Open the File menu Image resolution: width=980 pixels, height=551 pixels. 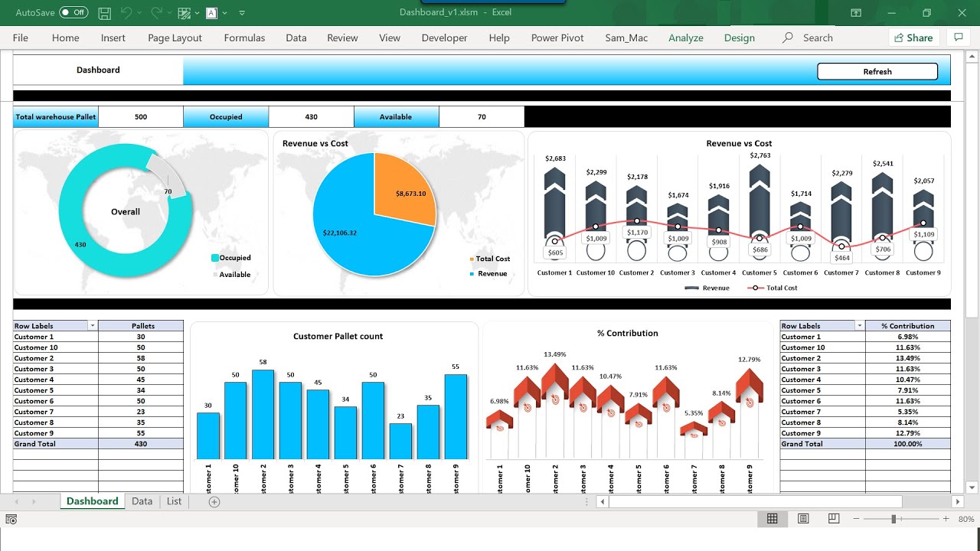[21, 37]
